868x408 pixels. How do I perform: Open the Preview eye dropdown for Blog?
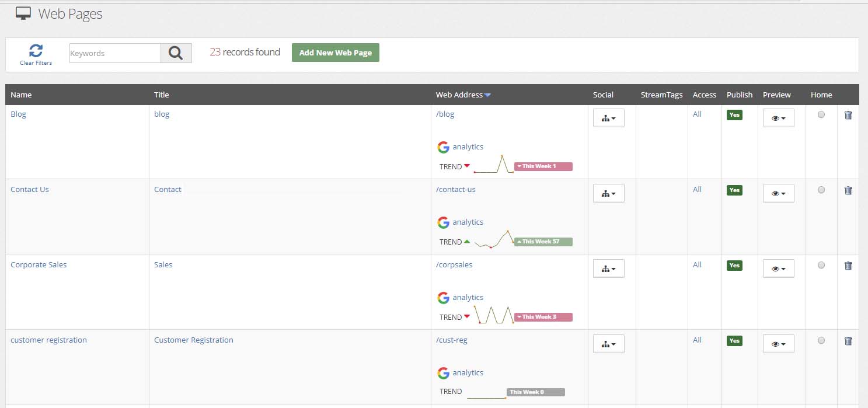(x=779, y=118)
